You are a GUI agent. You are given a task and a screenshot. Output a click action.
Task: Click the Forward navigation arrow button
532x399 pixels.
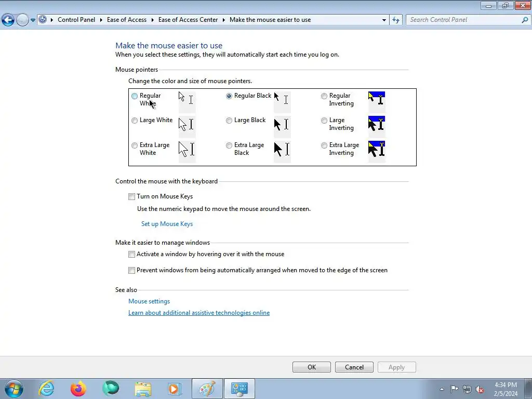(22, 20)
